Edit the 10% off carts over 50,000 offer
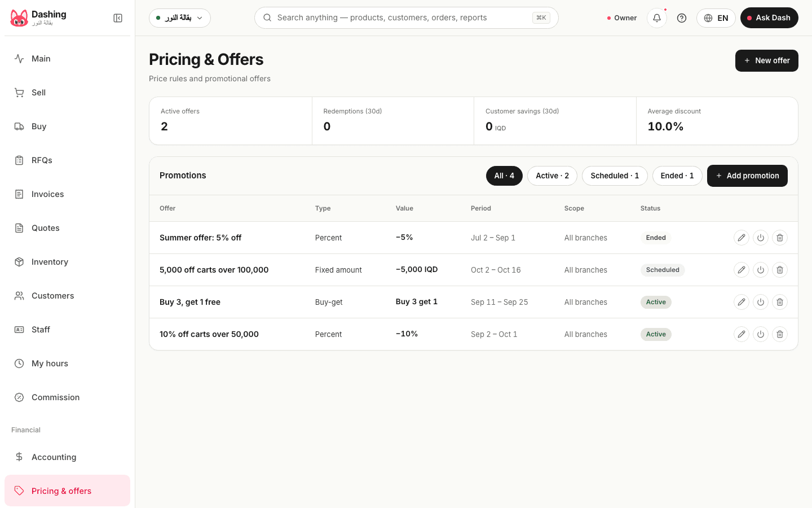 click(x=742, y=334)
